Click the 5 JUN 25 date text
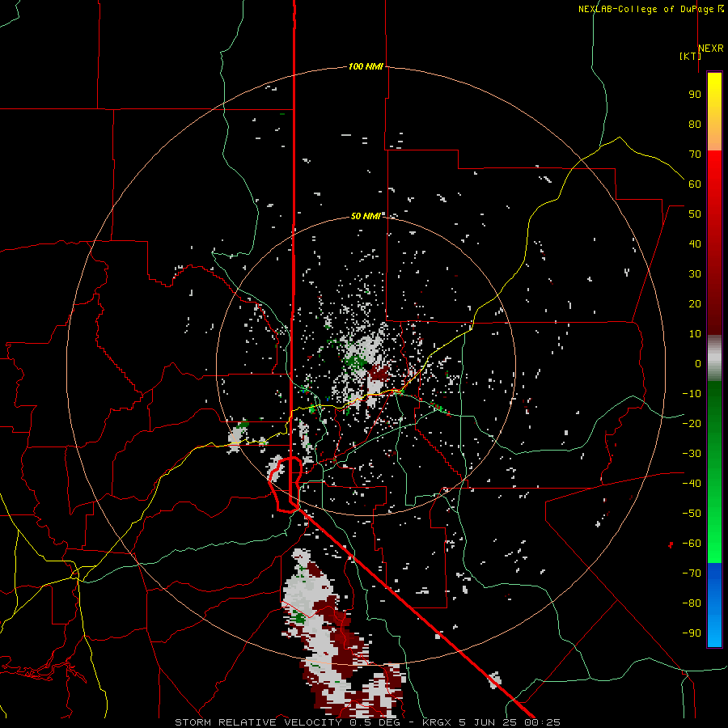 [488, 722]
